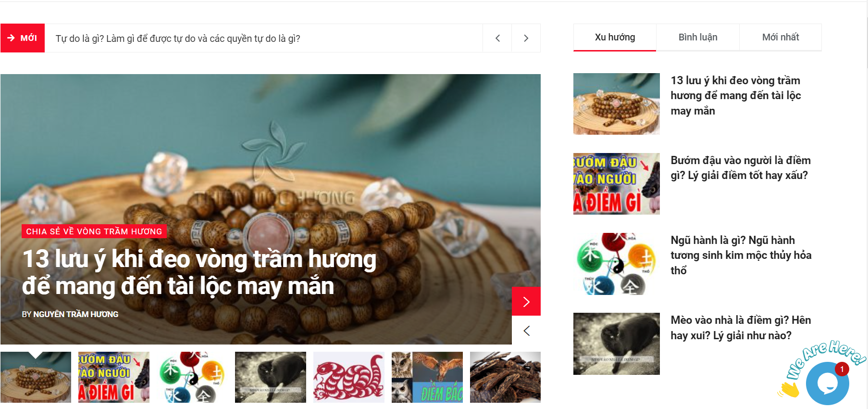Open the main headline 13 lưu ý khi đeo vòng
This screenshot has height=409, width=868.
click(199, 272)
